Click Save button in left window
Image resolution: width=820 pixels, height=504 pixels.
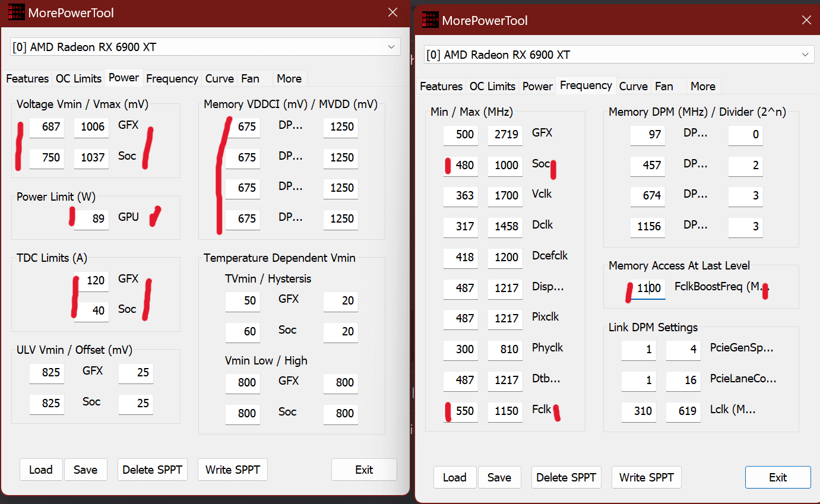pos(86,470)
